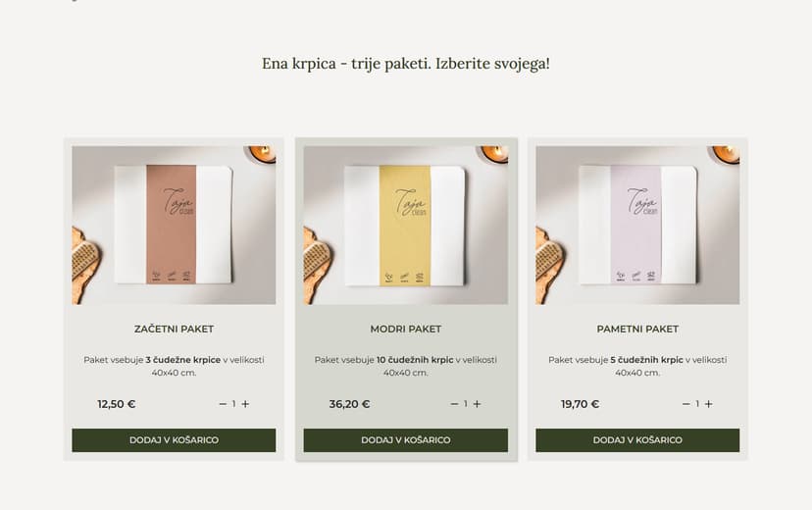The image size is (812, 510).
Task: Click the 36,20 € price
Action: (x=349, y=404)
